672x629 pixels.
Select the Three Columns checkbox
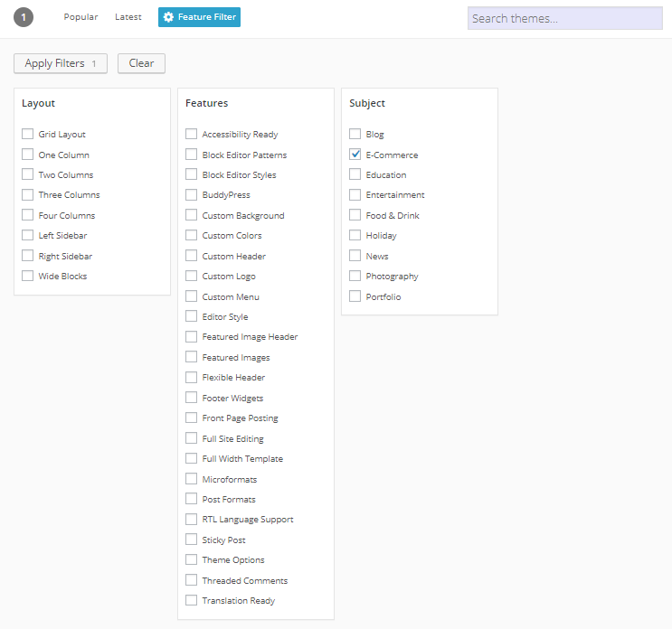pyautogui.click(x=28, y=195)
